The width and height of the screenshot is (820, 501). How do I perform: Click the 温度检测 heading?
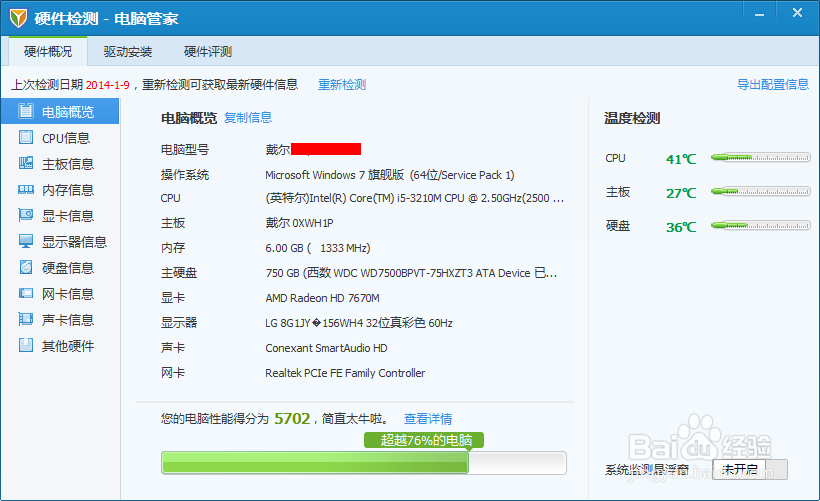click(632, 118)
